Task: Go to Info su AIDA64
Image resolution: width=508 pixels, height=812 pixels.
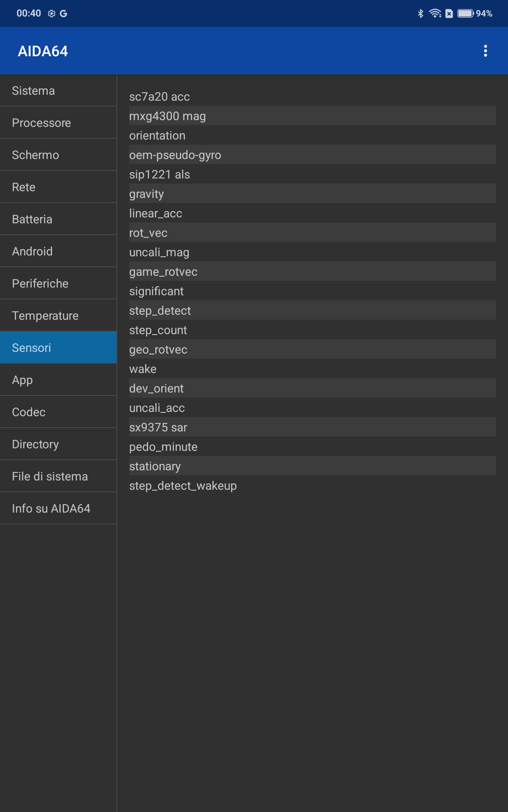Action: [x=58, y=508]
